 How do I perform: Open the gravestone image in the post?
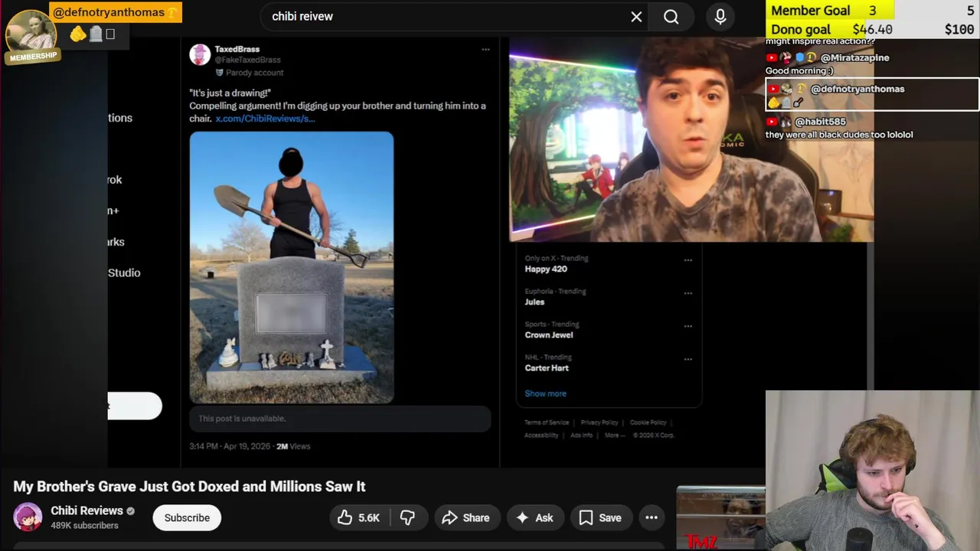click(x=292, y=267)
